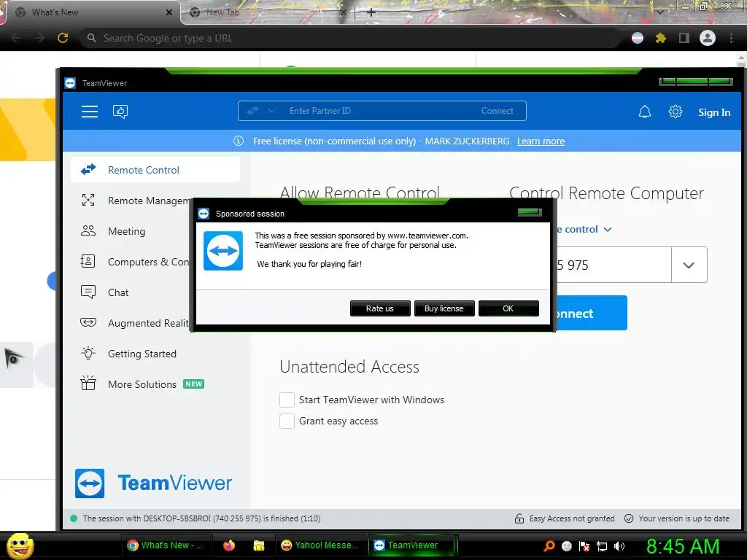Confirm Sponsored session dialog with OK

pyautogui.click(x=508, y=308)
